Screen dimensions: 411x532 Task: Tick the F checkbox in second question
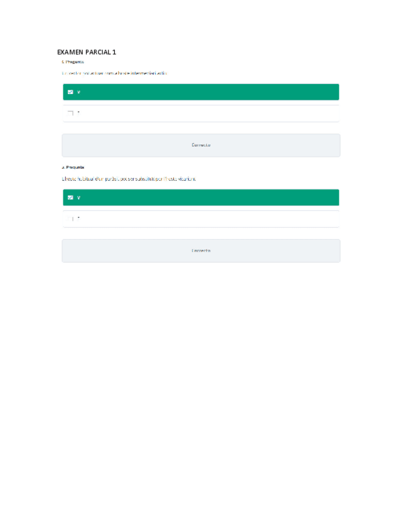coord(70,219)
